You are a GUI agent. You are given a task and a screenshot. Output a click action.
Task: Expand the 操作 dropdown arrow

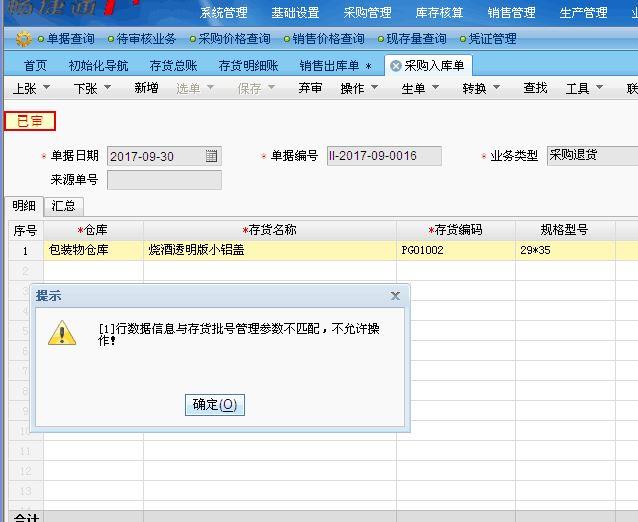(x=374, y=87)
